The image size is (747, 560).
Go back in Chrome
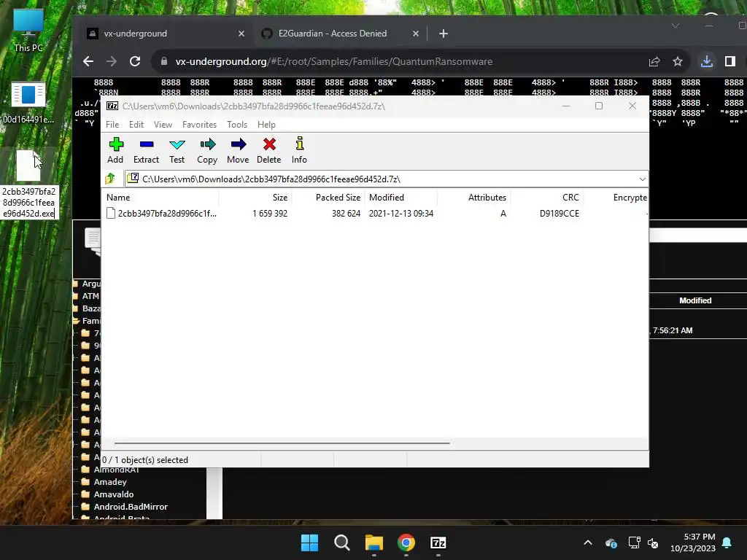(x=88, y=61)
